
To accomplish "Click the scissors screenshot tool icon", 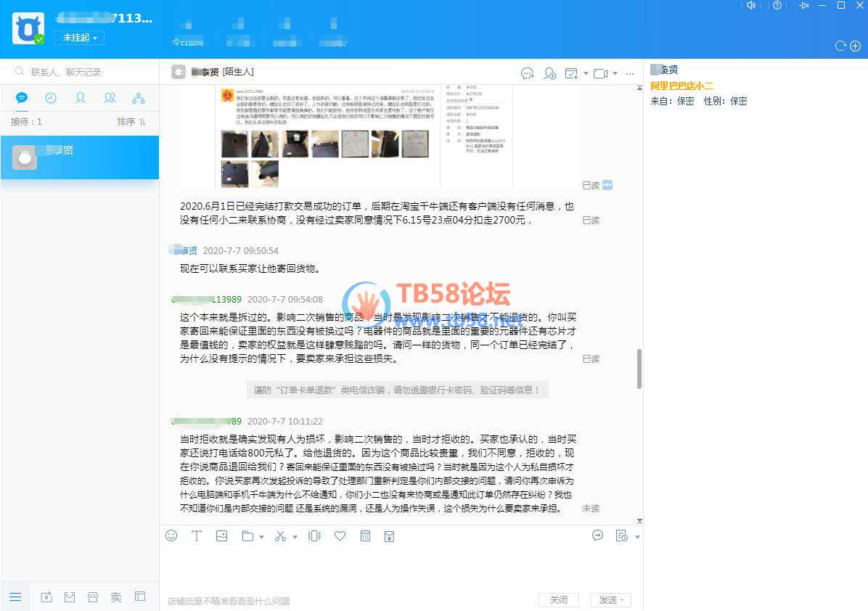I will [x=280, y=536].
